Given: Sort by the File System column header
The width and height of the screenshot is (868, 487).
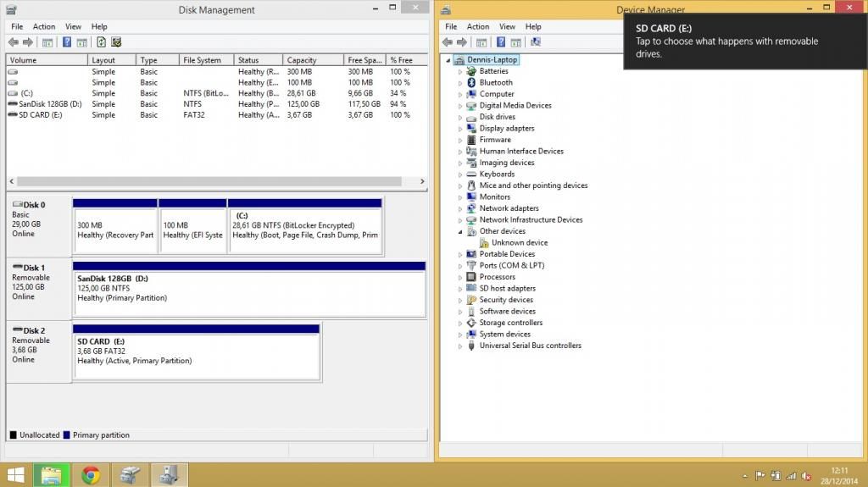Looking at the screenshot, I should pyautogui.click(x=207, y=60).
